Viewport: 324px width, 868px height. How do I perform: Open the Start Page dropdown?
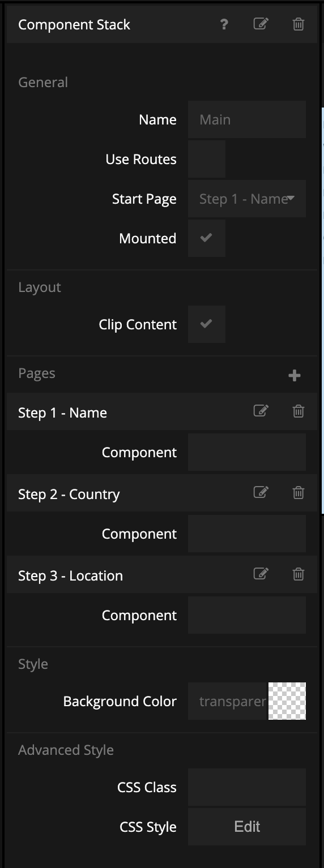pos(247,199)
